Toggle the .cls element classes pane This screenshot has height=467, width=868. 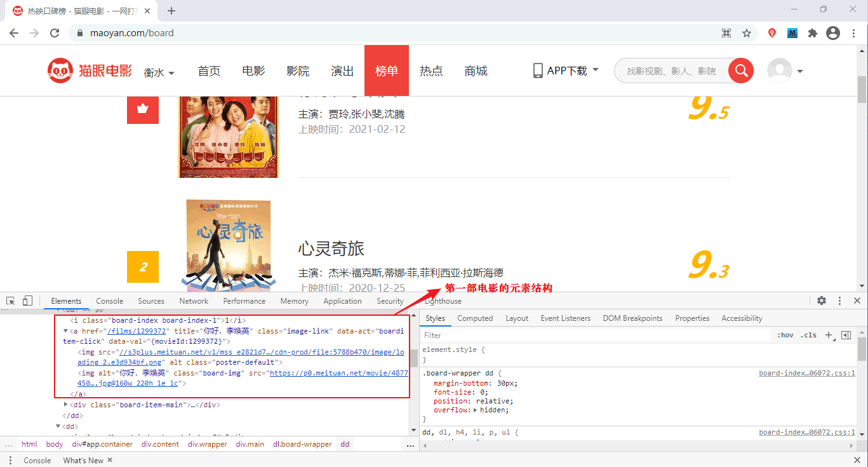[808, 335]
